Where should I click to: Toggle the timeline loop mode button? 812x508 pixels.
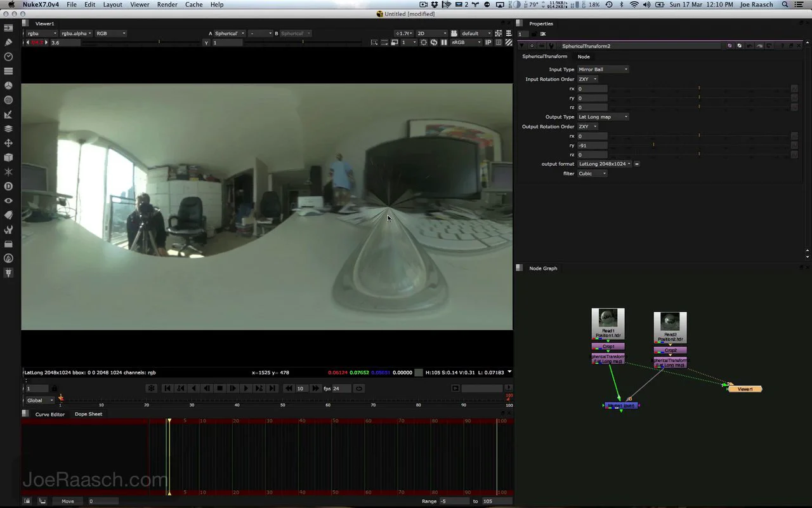[x=359, y=388]
